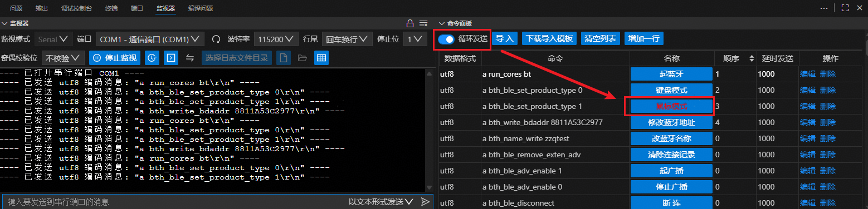Click the send arrow icon in message bar
The width and height of the screenshot is (868, 209).
pos(425,202)
